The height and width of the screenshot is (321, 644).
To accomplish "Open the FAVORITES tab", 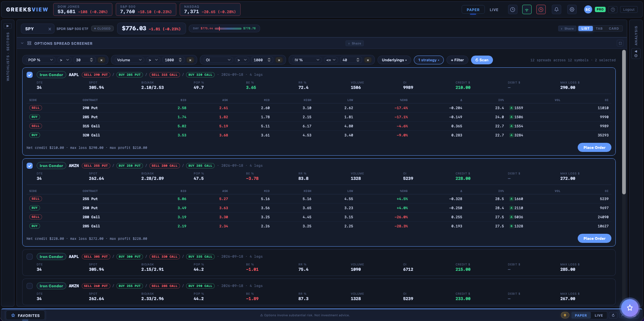I will coord(25,316).
